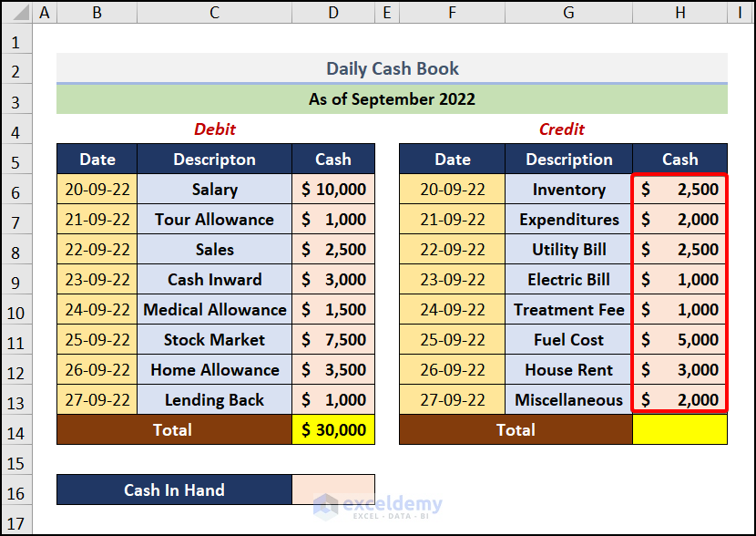756x536 pixels.
Task: Select column H header
Action: 679,12
